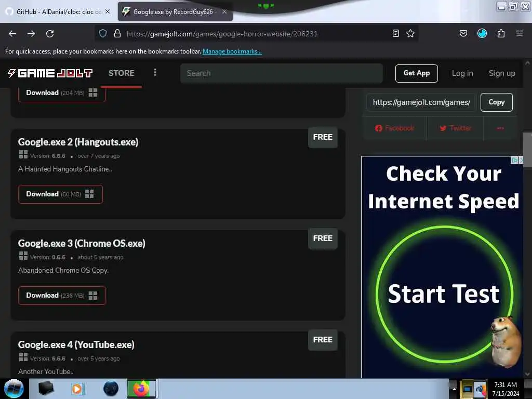The image size is (532, 399).
Task: Click the address bar URL
Action: (x=222, y=34)
